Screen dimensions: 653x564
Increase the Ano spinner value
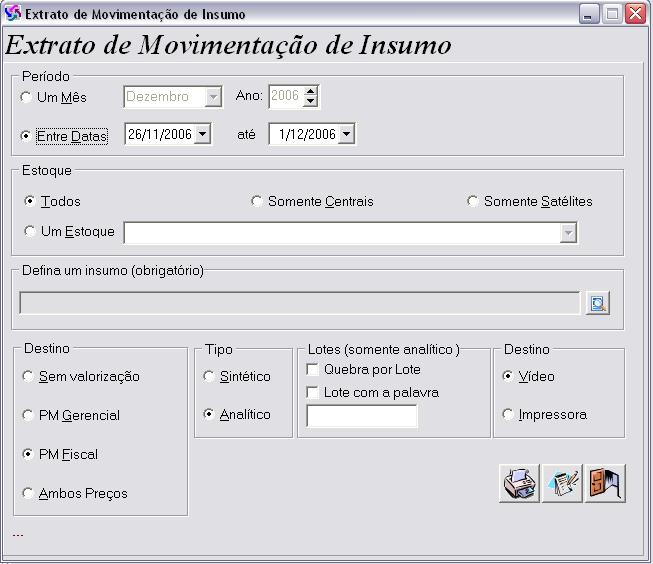coord(311,91)
